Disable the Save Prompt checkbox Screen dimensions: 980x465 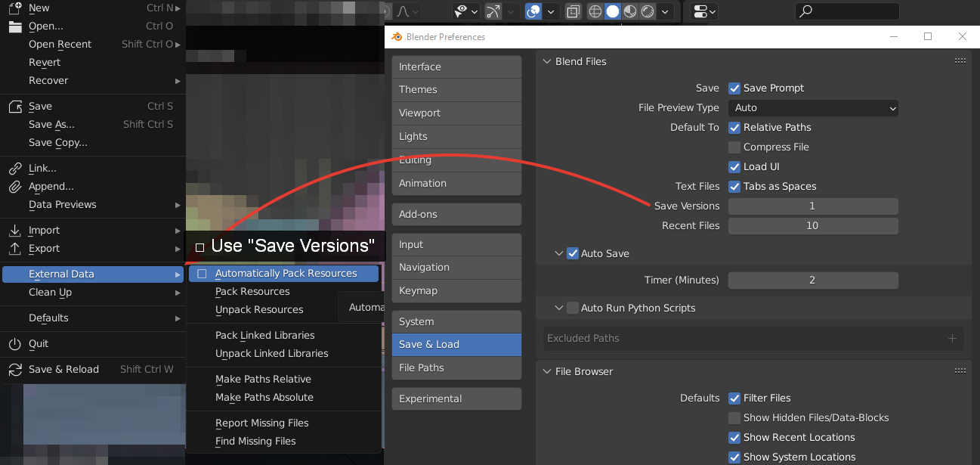pos(734,88)
